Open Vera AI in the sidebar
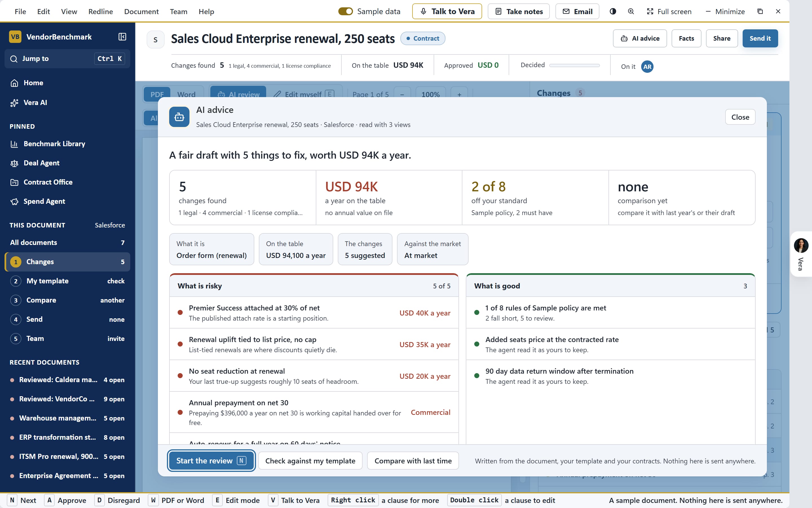 (x=67, y=102)
